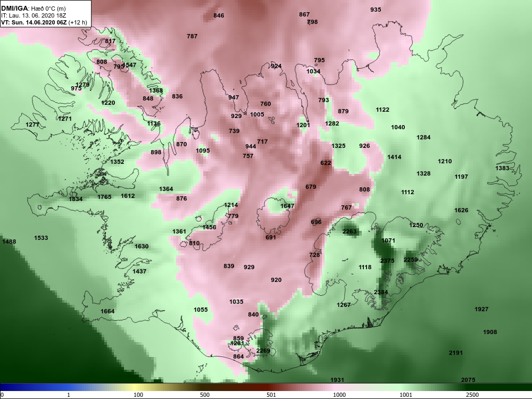Click the map value 622
Image resolution: width=532 pixels, height=399 pixels.
coord(326,163)
